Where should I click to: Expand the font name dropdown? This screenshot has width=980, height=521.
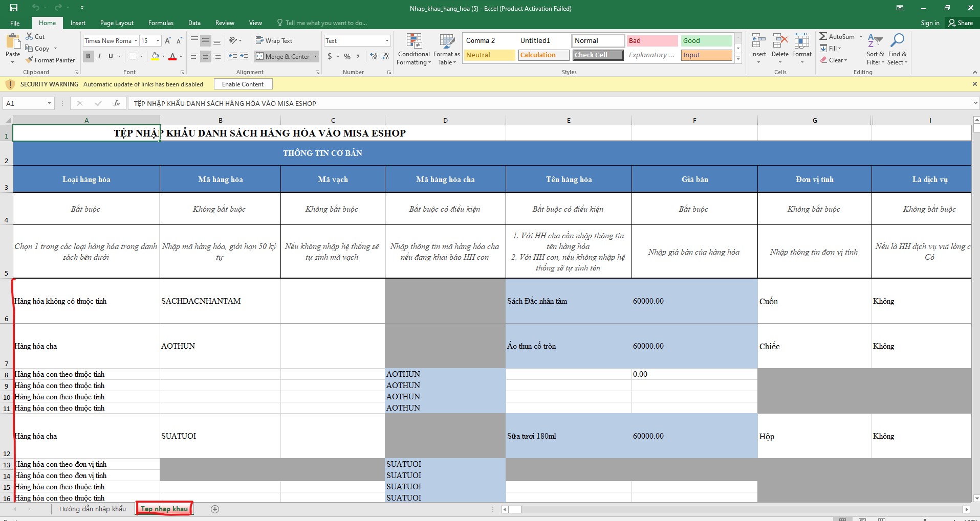136,41
